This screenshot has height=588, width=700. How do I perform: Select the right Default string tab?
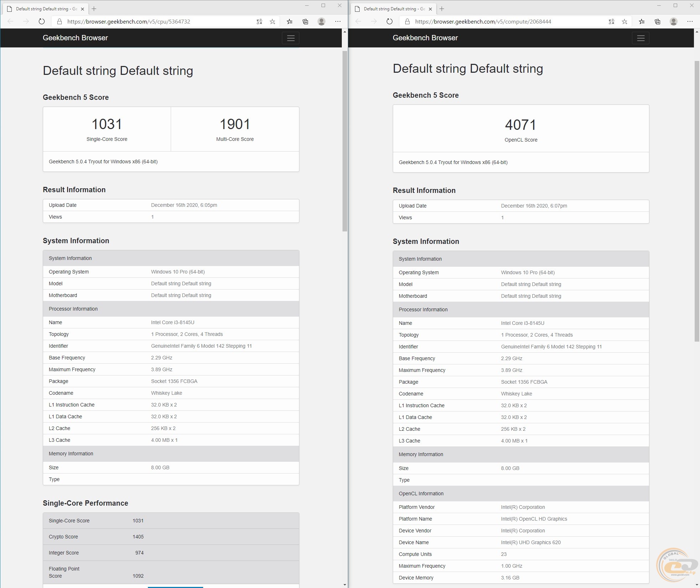click(x=392, y=9)
